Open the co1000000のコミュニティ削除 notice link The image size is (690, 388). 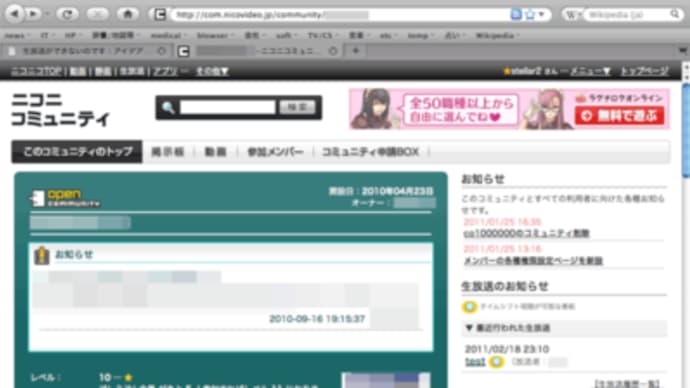(x=526, y=234)
